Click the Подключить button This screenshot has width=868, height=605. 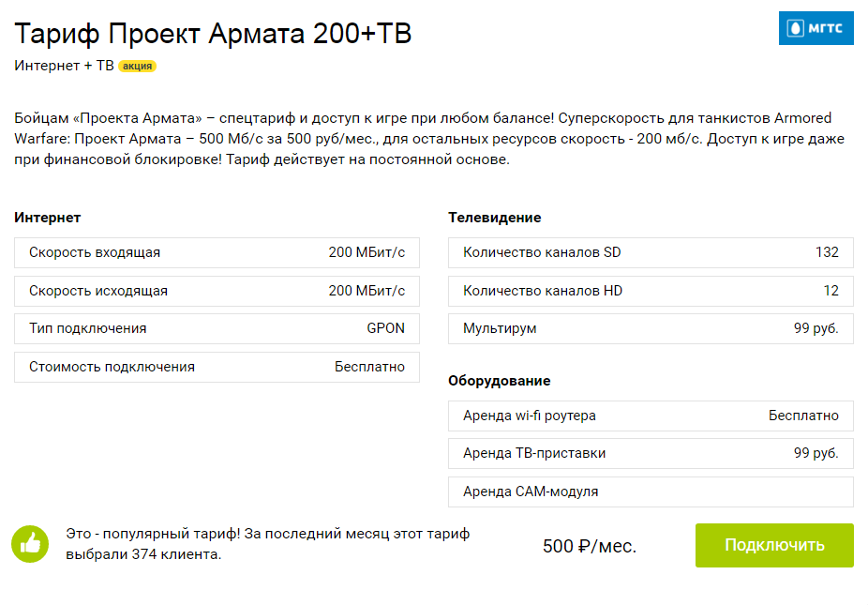tap(774, 545)
